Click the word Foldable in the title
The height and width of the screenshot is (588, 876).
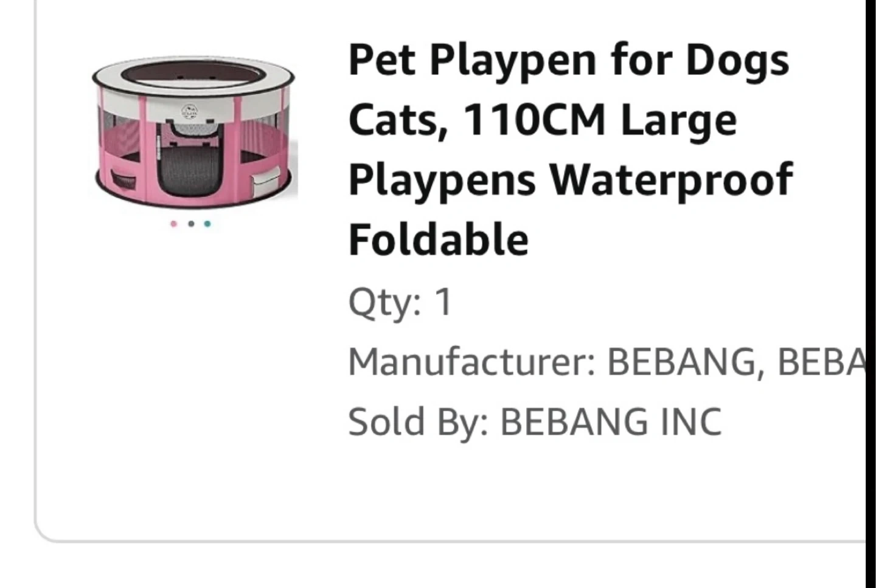point(438,239)
